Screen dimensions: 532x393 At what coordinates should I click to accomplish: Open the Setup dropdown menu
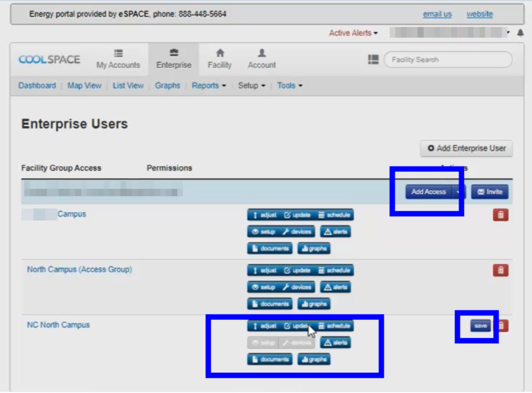(x=251, y=86)
